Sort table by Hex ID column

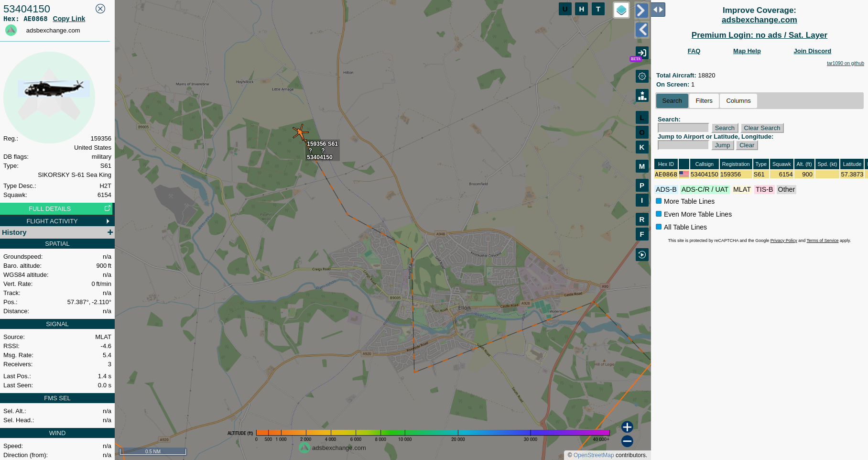[666, 164]
